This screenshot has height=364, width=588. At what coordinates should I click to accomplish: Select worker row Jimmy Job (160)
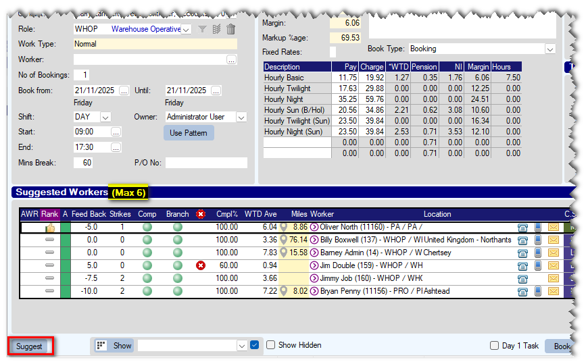(x=296, y=278)
